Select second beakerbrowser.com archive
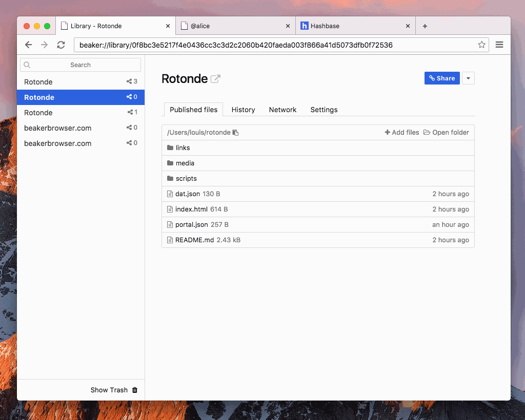Screen dimensions: 525x420 80,143
